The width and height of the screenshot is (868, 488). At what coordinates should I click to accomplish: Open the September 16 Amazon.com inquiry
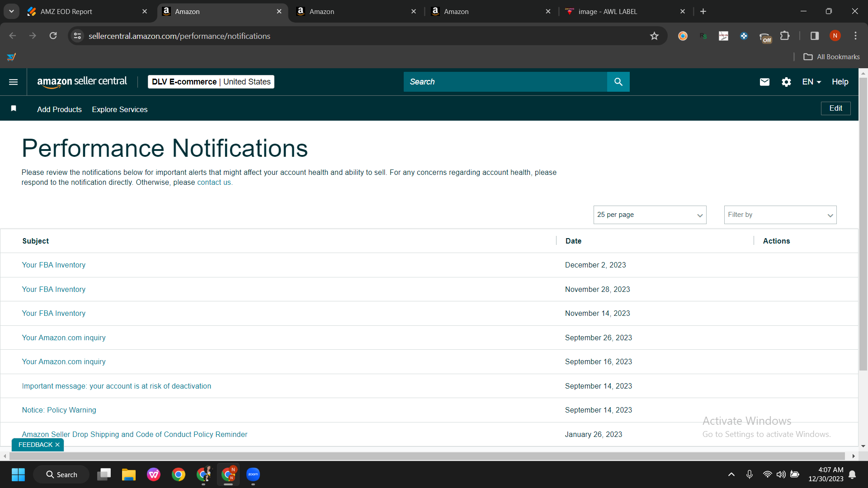pos(64,361)
